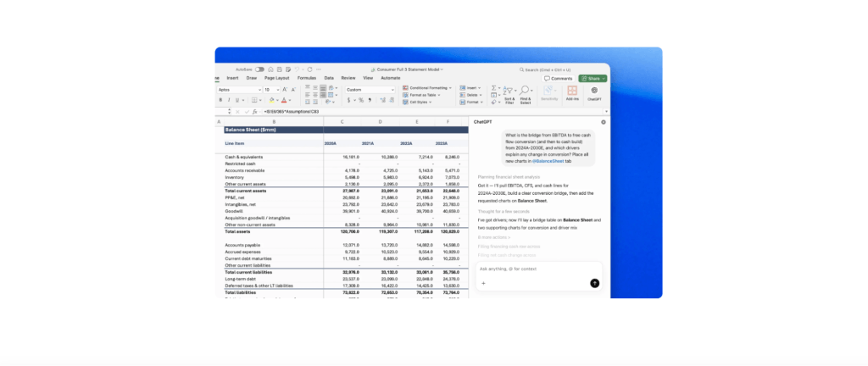Screen dimensions: 868x366
Task: Click the AutoSum sigma icon
Action: (x=494, y=88)
